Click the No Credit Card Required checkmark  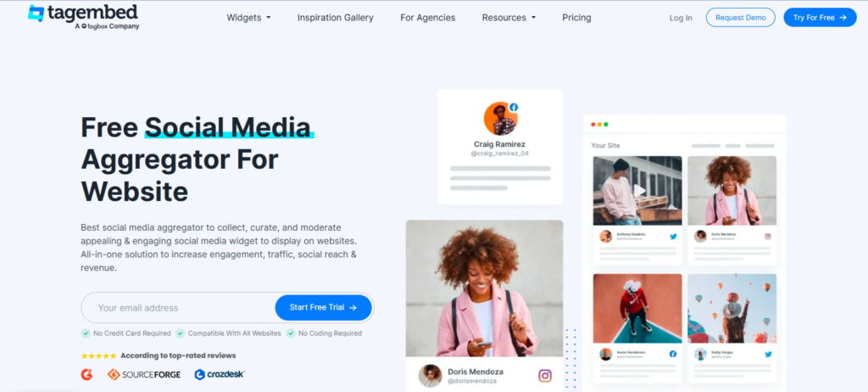(x=86, y=333)
